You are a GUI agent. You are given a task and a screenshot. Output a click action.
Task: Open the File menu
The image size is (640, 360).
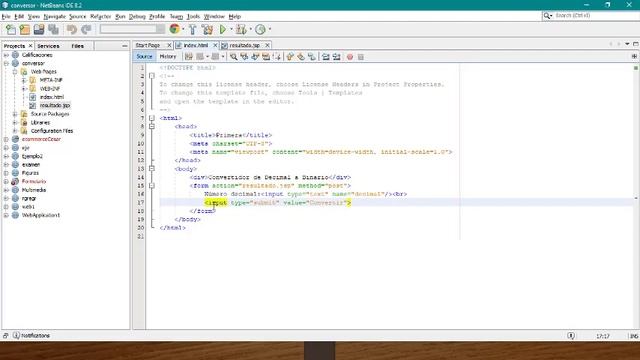click(x=6, y=17)
